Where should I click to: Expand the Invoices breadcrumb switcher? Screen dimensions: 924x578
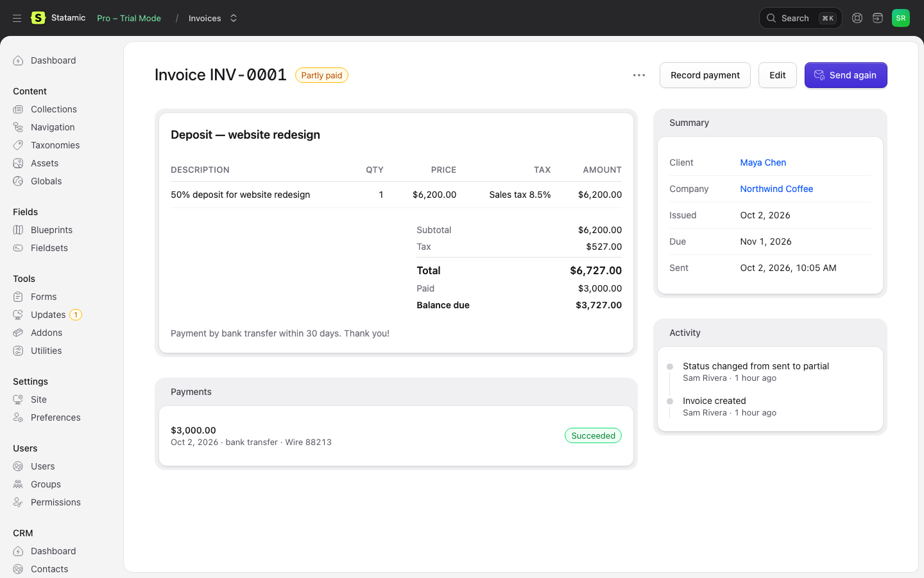pos(234,18)
